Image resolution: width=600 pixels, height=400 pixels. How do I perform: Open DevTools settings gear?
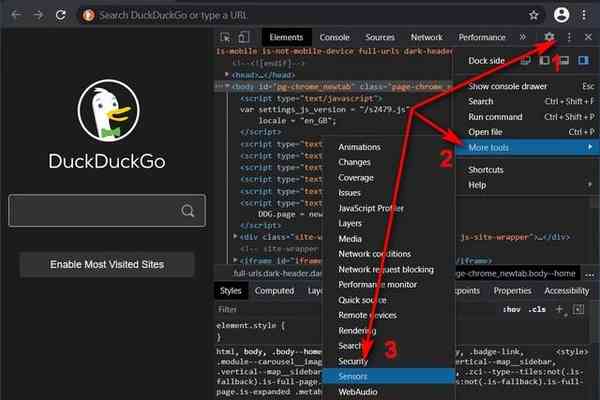[x=549, y=37]
